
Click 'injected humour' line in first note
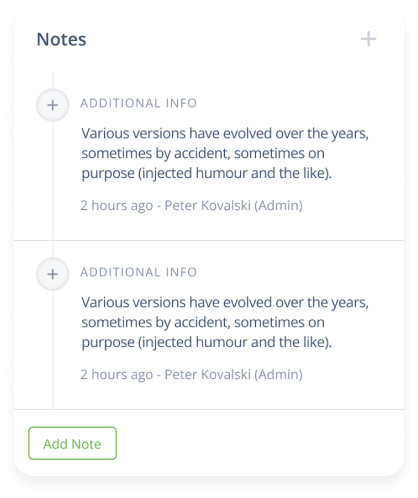click(207, 173)
